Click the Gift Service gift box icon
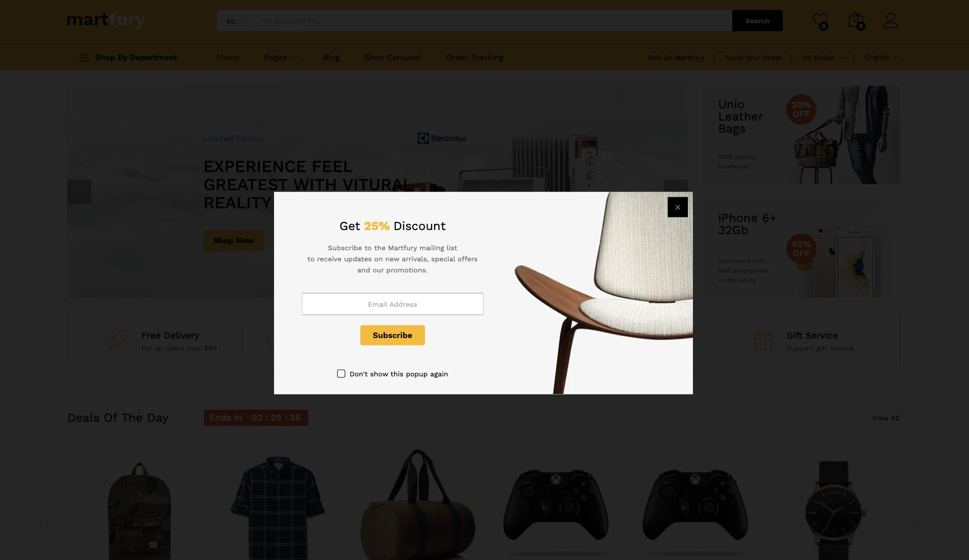969x560 pixels. pos(763,341)
